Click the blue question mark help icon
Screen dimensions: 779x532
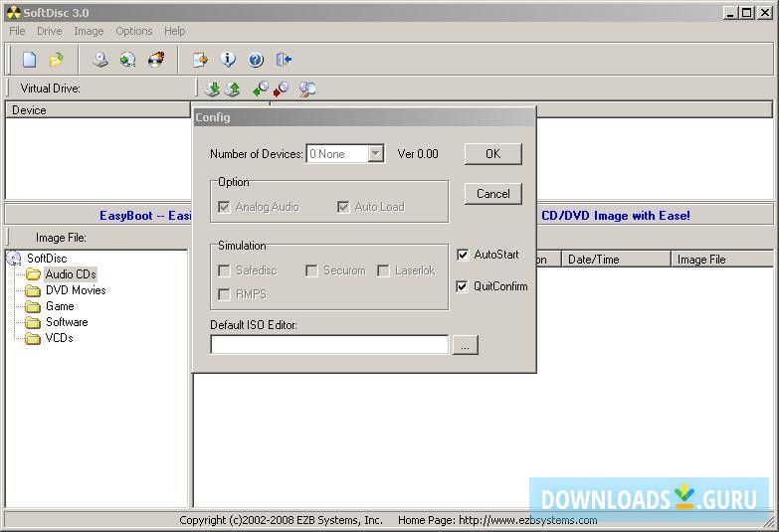point(256,60)
